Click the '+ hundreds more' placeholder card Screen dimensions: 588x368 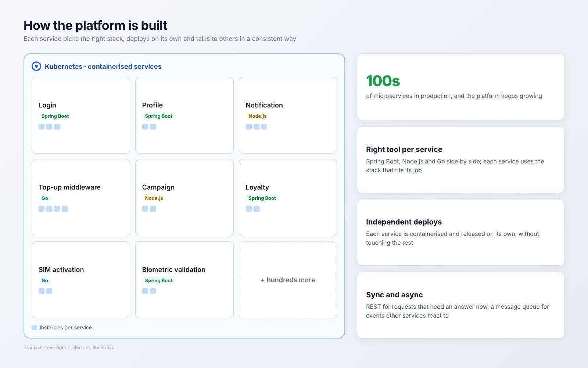coord(288,280)
